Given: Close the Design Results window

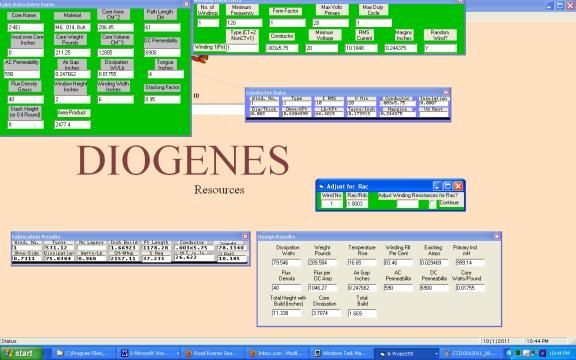Looking at the screenshot, I should tap(497, 237).
